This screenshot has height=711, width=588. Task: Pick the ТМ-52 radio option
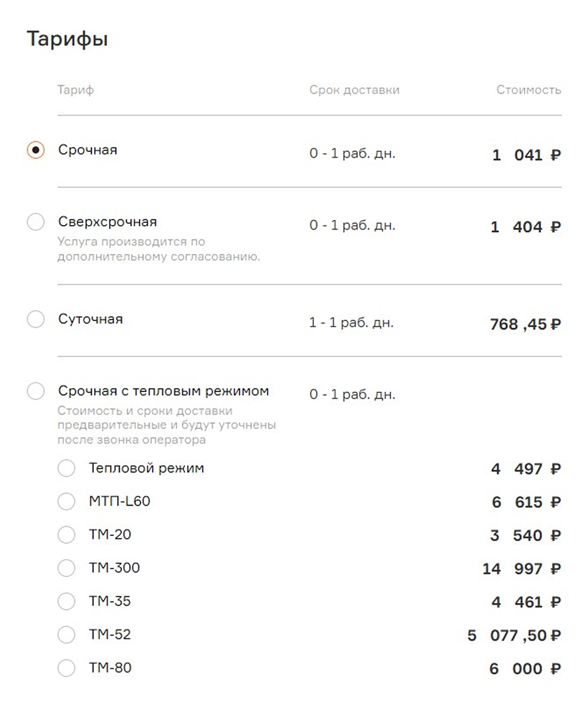click(x=66, y=635)
